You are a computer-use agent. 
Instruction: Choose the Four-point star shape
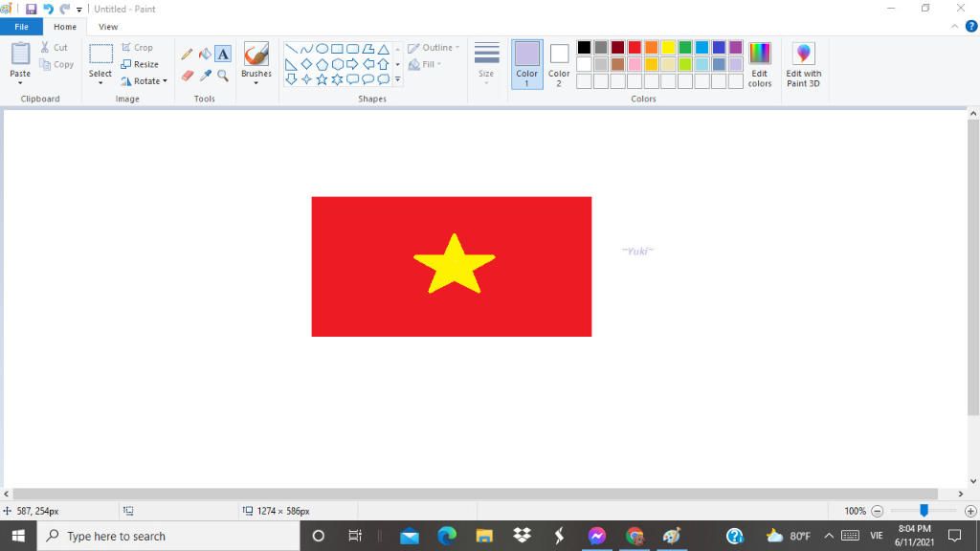tap(306, 79)
